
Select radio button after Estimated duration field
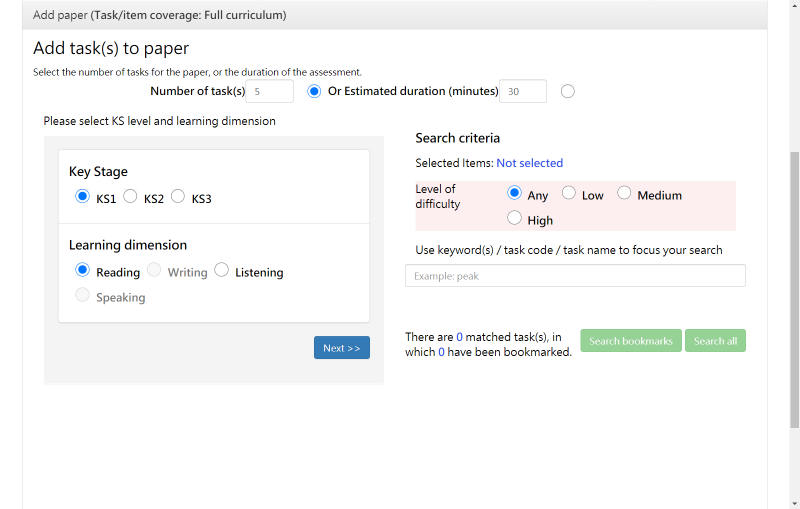[x=568, y=92]
